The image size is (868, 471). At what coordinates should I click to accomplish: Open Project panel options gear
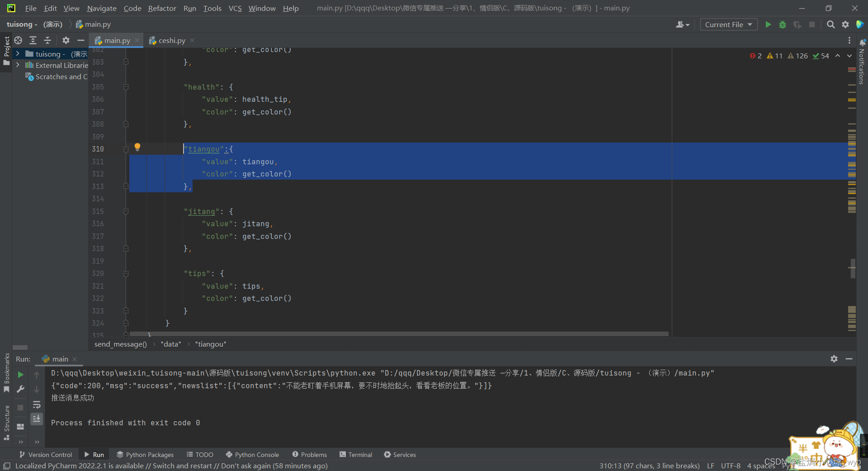click(66, 40)
